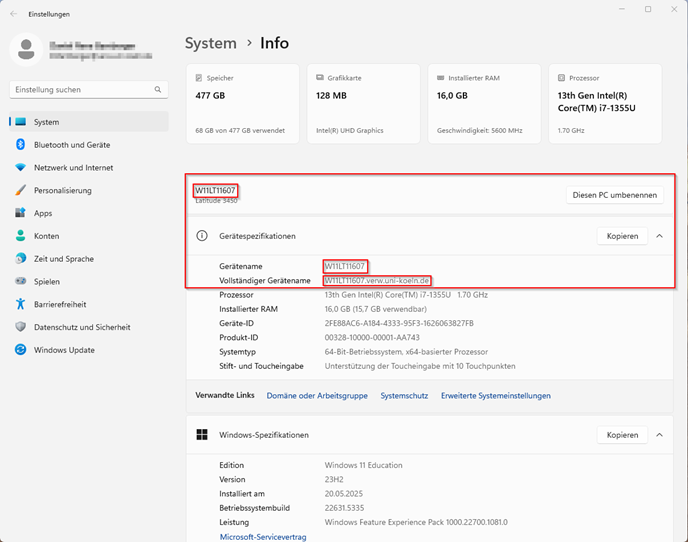Copy Windows specs with Kopieren button
The width and height of the screenshot is (688, 542).
tap(622, 435)
